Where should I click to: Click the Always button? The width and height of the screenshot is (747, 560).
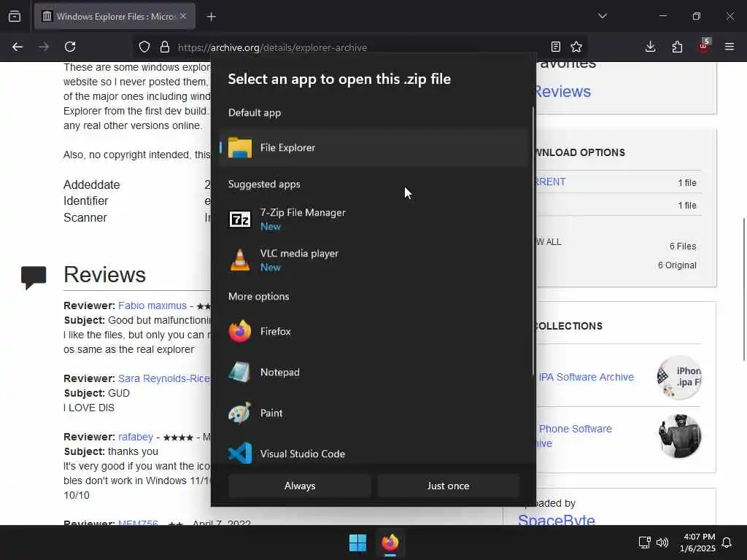click(300, 486)
